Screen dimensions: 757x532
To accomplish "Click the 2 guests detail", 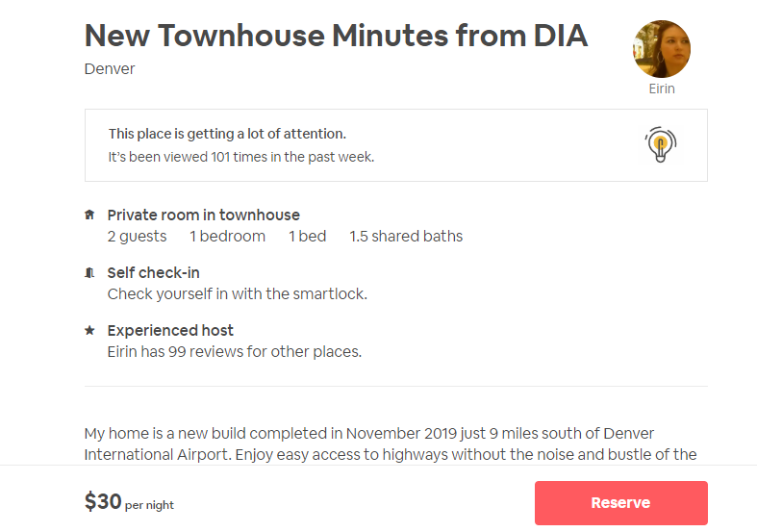I will (137, 237).
